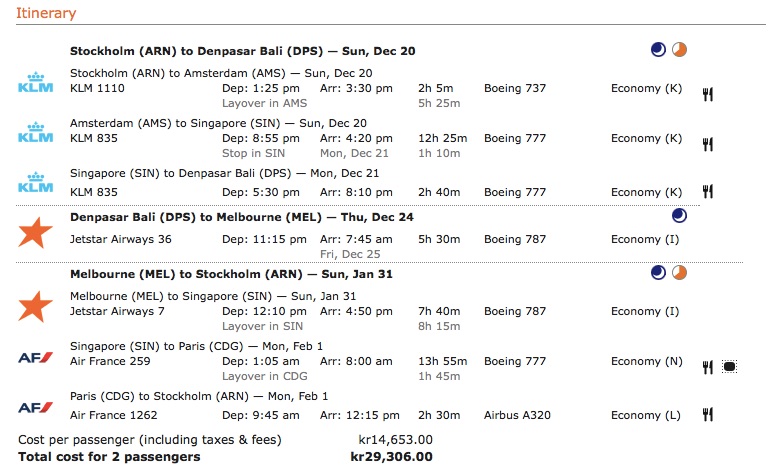This screenshot has width=768, height=476.
Task: Click the overnight moon icon for Denpasar to Melbourne
Action: 680,215
